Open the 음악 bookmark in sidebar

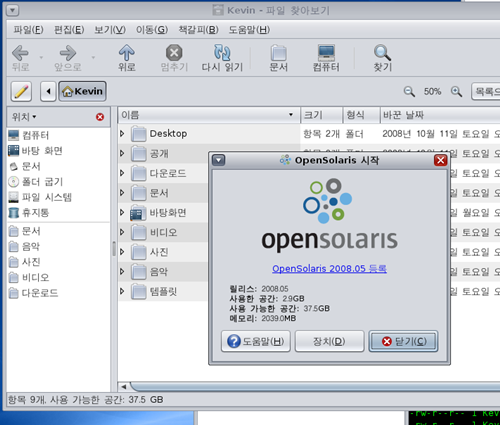pyautogui.click(x=24, y=246)
